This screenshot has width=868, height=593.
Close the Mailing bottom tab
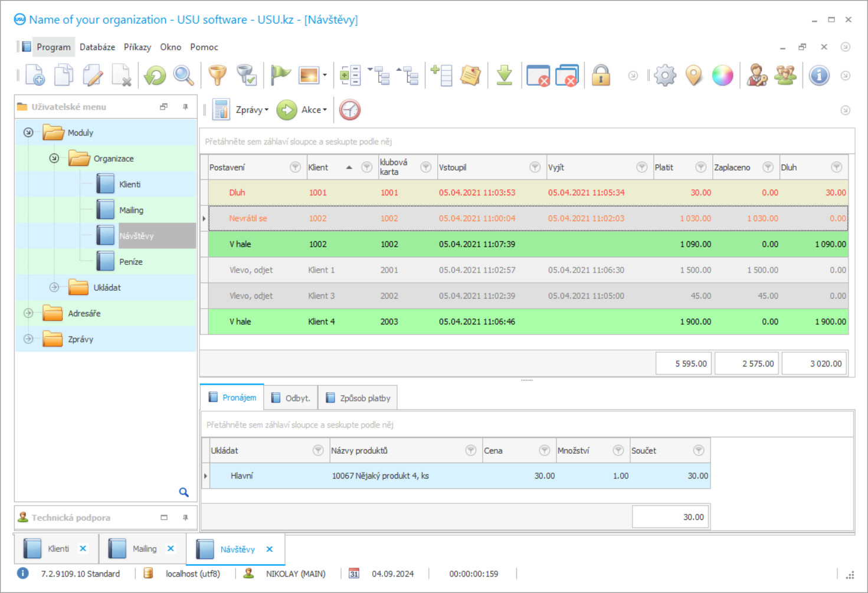tap(171, 549)
